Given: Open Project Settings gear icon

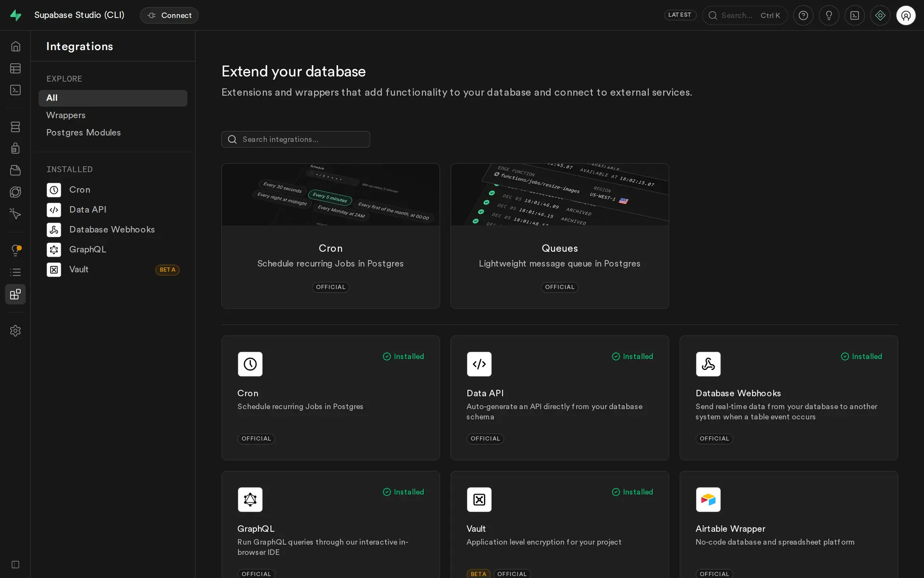Looking at the screenshot, I should click(15, 330).
